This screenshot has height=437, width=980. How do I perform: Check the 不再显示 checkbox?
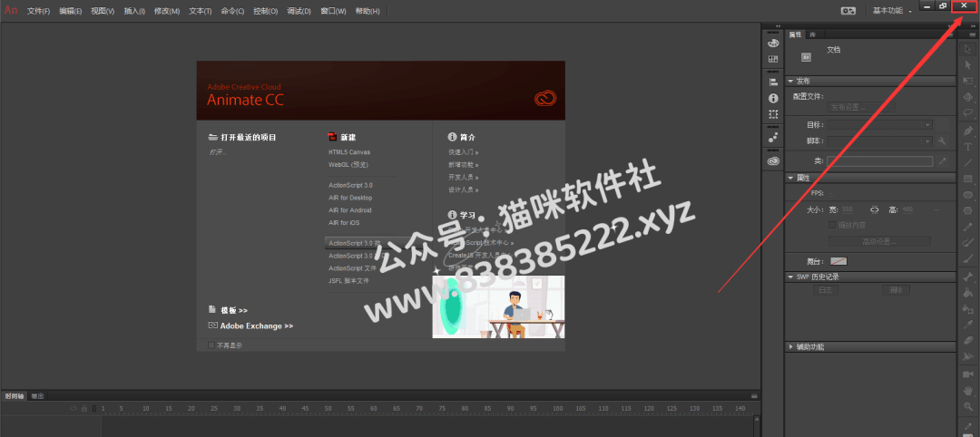point(211,345)
